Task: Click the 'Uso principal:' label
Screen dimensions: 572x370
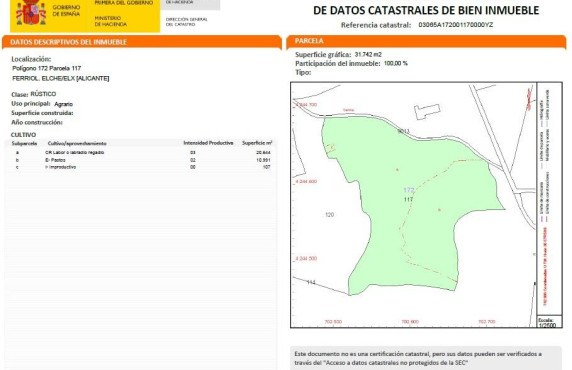Action: [31, 104]
